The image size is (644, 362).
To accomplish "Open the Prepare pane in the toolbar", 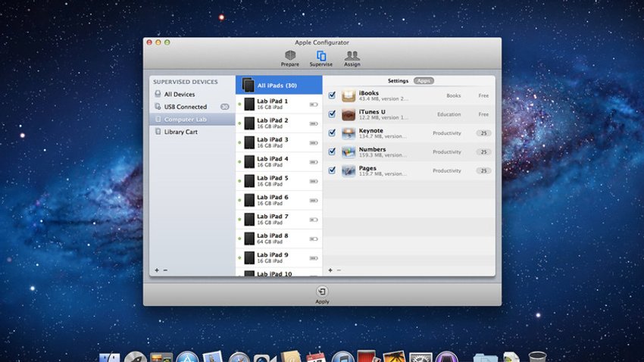I will click(290, 58).
